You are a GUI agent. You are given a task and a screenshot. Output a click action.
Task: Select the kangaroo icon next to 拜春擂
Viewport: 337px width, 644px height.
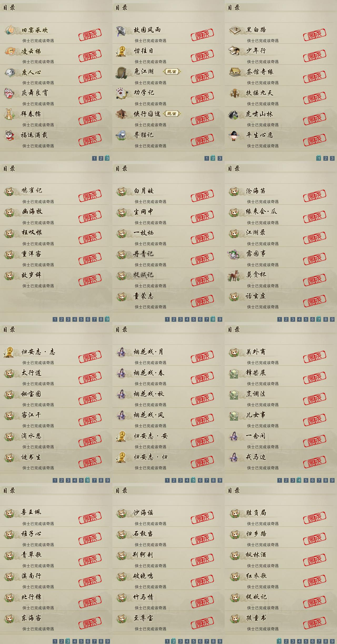click(x=10, y=114)
